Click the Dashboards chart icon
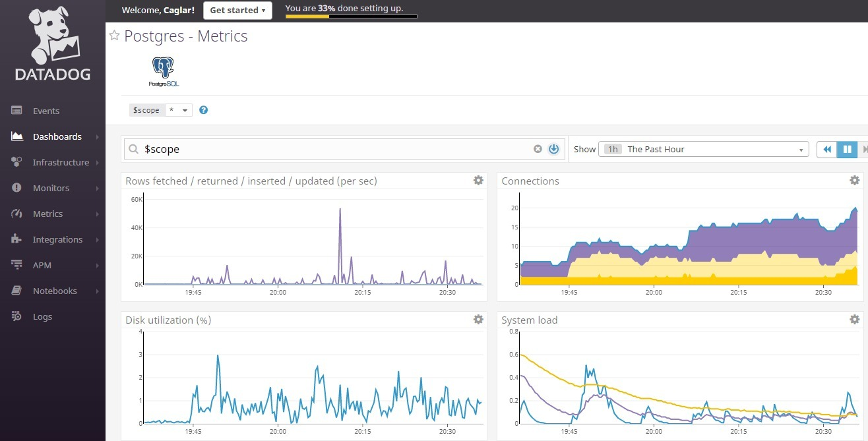The height and width of the screenshot is (441, 868). [17, 136]
